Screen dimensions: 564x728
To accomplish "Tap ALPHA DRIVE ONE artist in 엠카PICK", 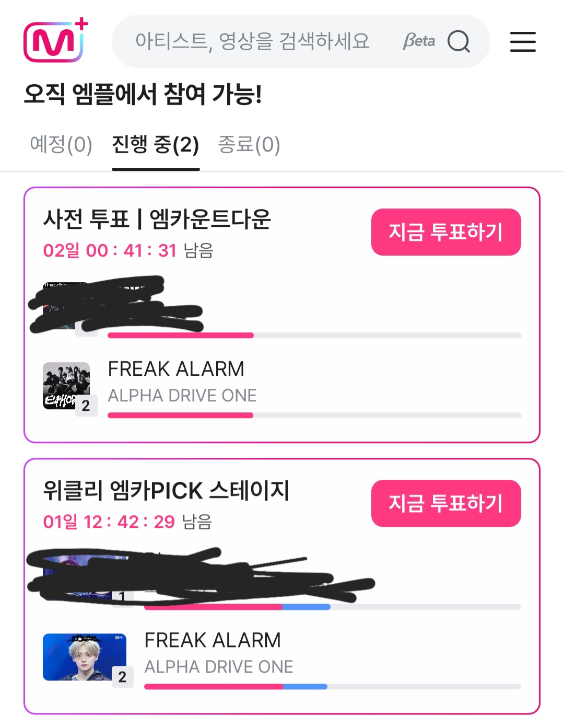I will point(219,667).
